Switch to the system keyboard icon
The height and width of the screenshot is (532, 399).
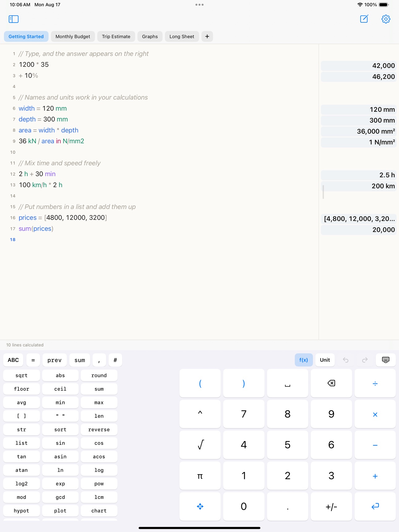pos(386,360)
